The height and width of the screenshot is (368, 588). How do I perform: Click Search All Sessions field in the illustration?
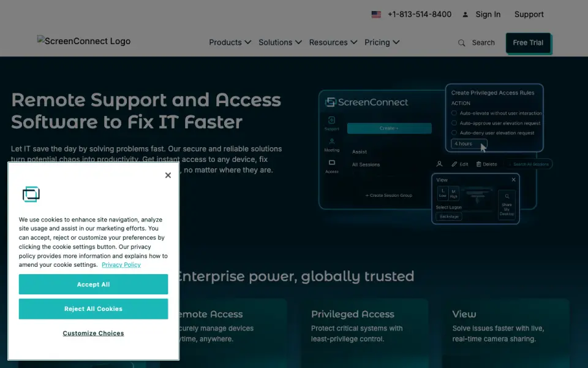coord(529,164)
